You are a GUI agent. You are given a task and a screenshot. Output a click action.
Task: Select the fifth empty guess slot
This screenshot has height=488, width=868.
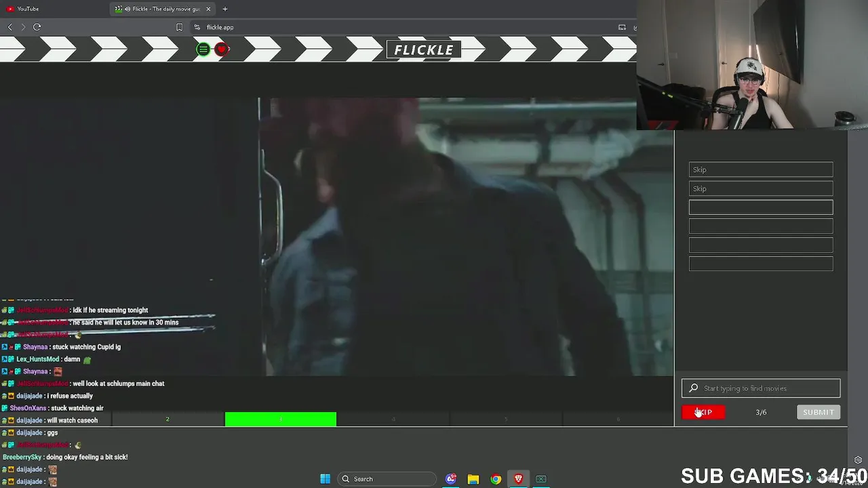pos(761,245)
